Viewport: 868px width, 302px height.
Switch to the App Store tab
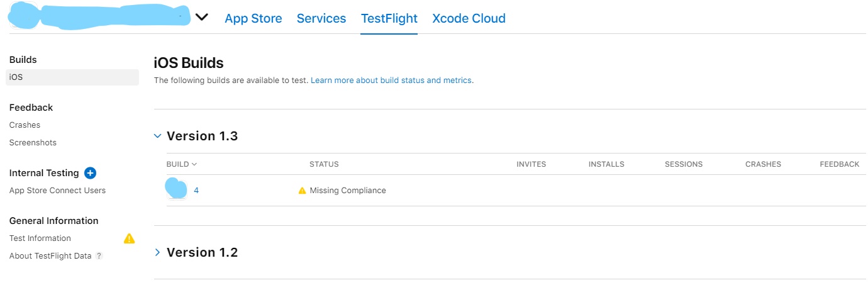pyautogui.click(x=253, y=18)
